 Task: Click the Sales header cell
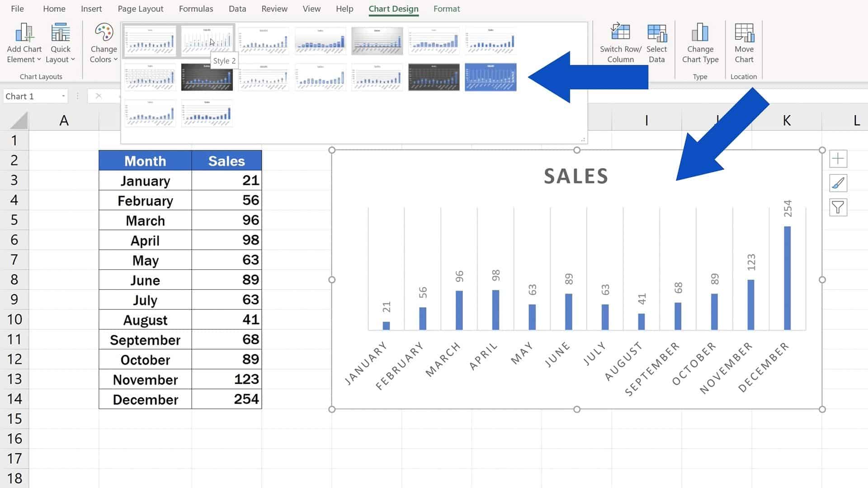226,160
